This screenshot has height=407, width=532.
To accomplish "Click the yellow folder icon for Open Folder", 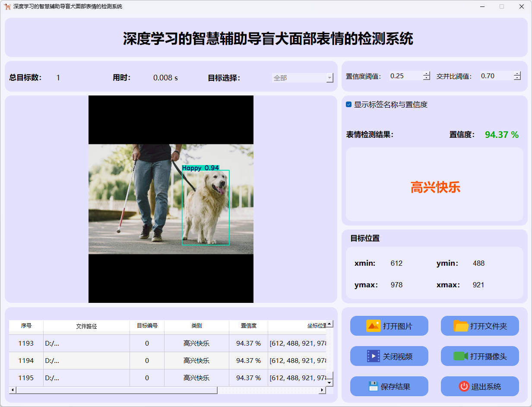I will (x=461, y=326).
